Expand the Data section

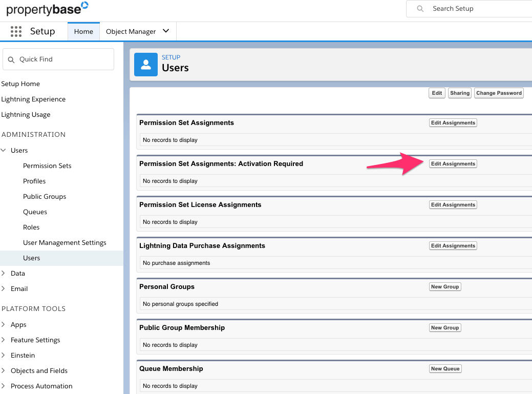[x=6, y=273]
